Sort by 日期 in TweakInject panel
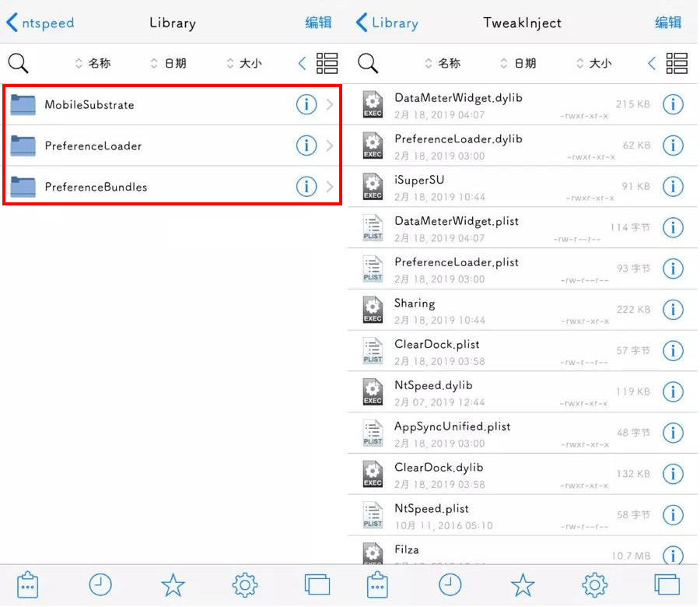 (x=519, y=63)
